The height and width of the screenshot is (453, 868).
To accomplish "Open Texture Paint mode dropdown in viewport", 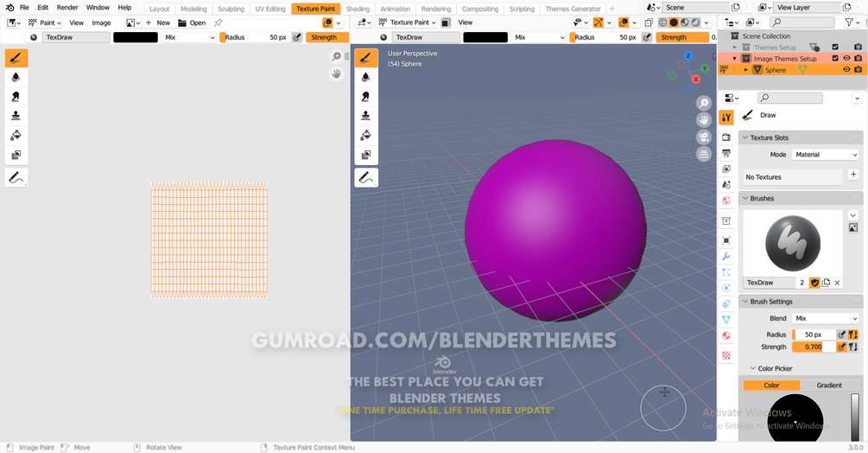I will coord(408,22).
